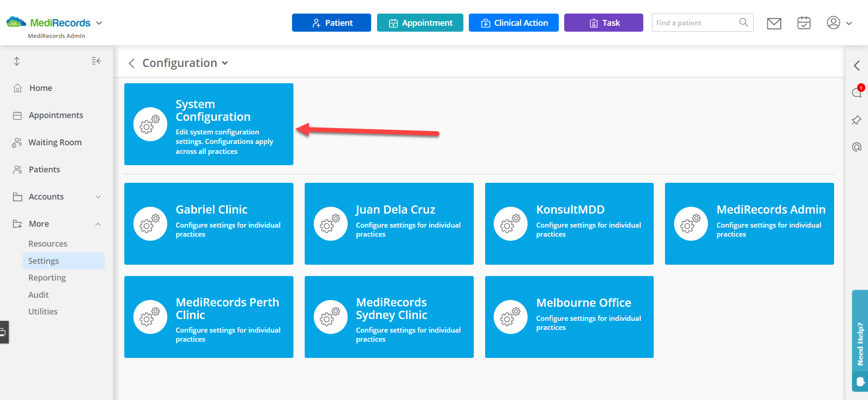Click the @ mentions icon in right rail
The height and width of the screenshot is (400, 868).
(857, 147)
